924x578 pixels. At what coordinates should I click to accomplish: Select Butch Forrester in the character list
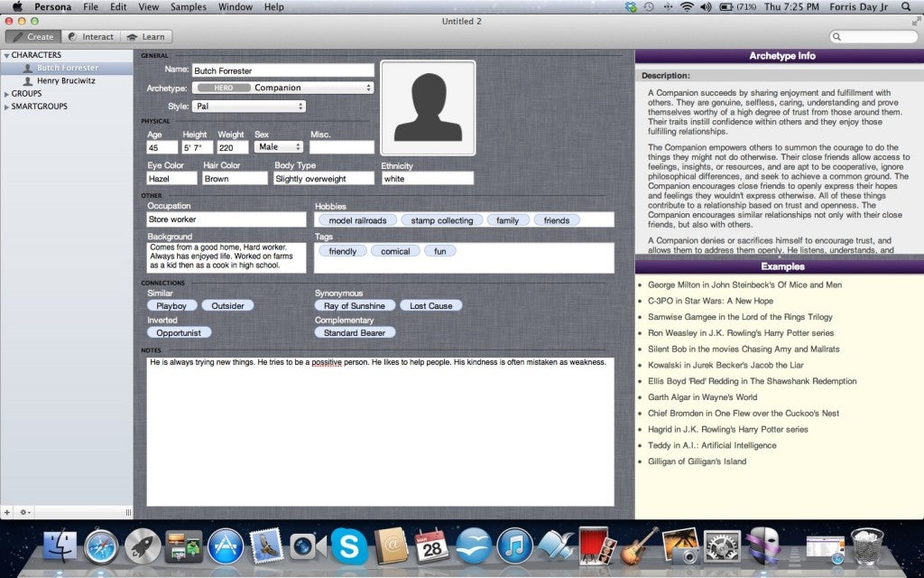coord(67,68)
